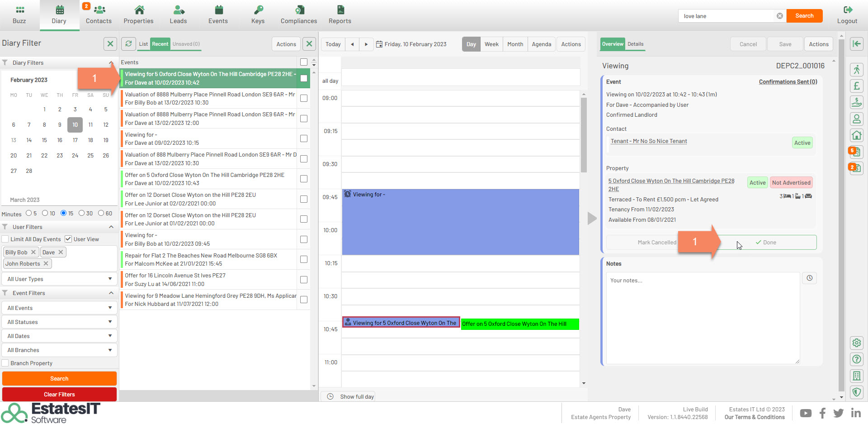868x424 pixels.
Task: Switch to the Week view tab
Action: pos(491,44)
